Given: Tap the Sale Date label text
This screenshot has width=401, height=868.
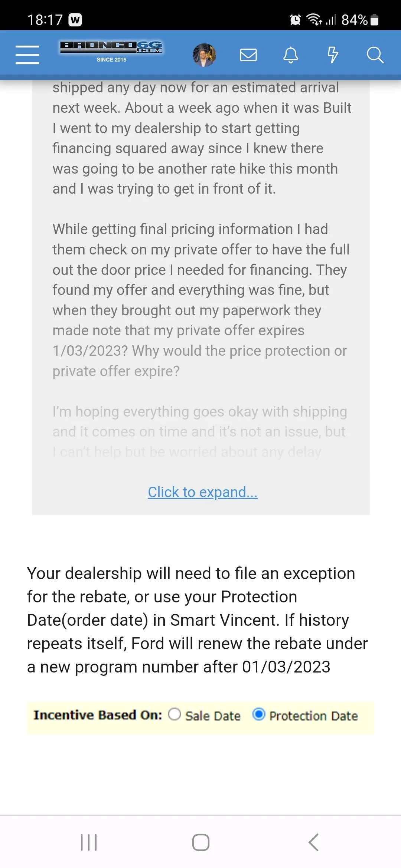Looking at the screenshot, I should (213, 716).
